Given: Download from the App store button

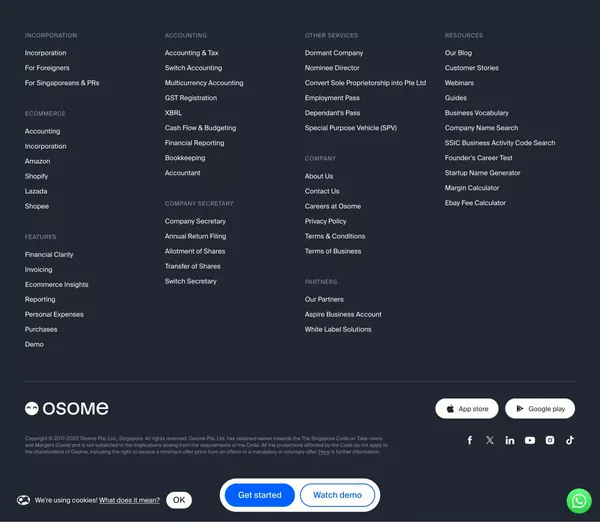Looking at the screenshot, I should [x=467, y=409].
